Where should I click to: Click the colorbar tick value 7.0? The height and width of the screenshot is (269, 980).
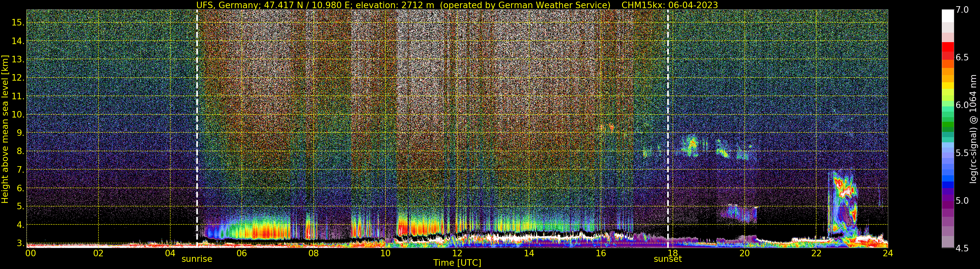tap(962, 10)
